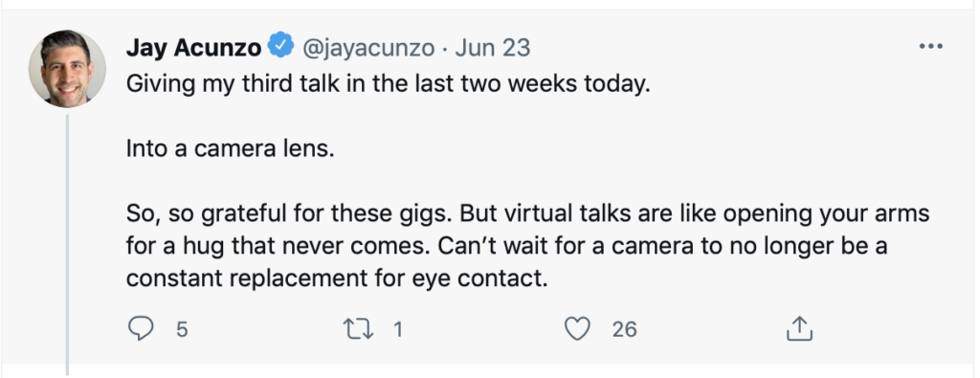Open the @jayacunzo handle link
The image size is (980, 378).
coord(368,48)
